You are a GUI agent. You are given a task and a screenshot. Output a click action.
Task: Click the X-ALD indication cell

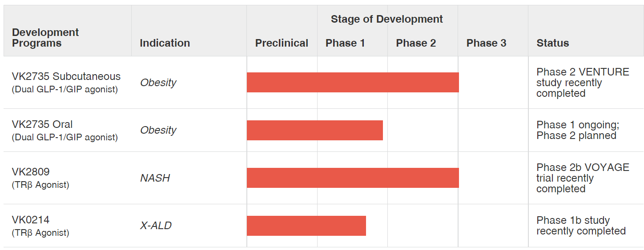[156, 226]
